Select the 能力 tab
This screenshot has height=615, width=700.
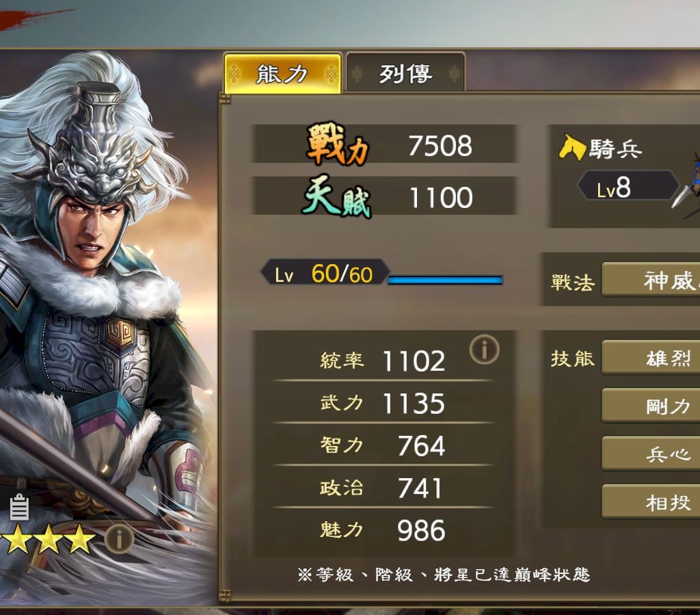click(x=282, y=73)
